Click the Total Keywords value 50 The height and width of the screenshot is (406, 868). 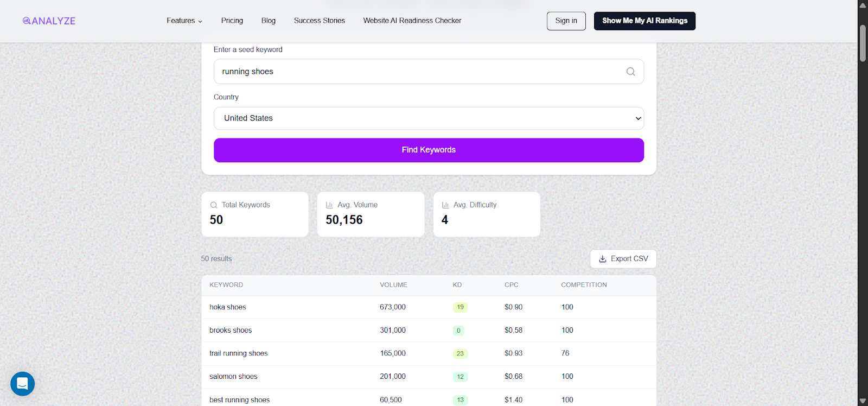pos(216,220)
